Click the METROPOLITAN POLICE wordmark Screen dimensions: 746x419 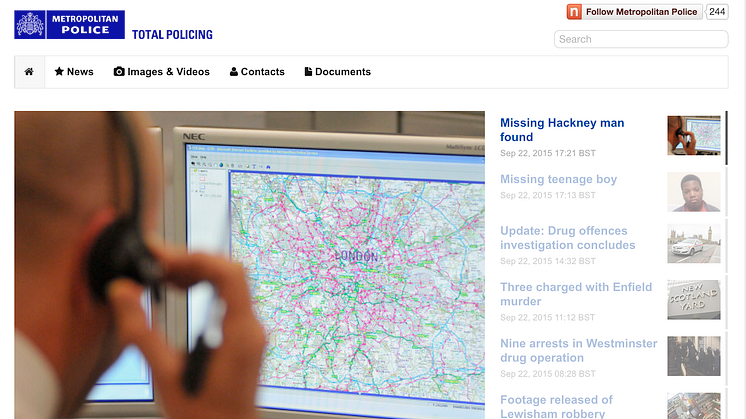click(x=86, y=25)
